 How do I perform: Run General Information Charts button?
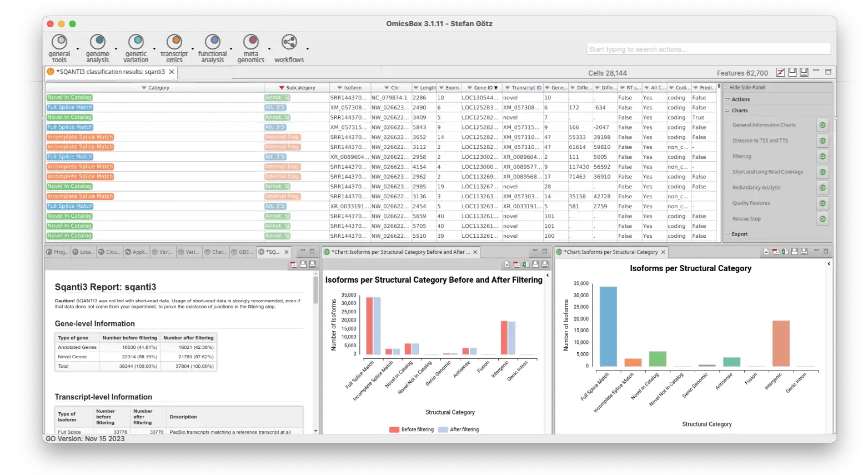pos(822,125)
